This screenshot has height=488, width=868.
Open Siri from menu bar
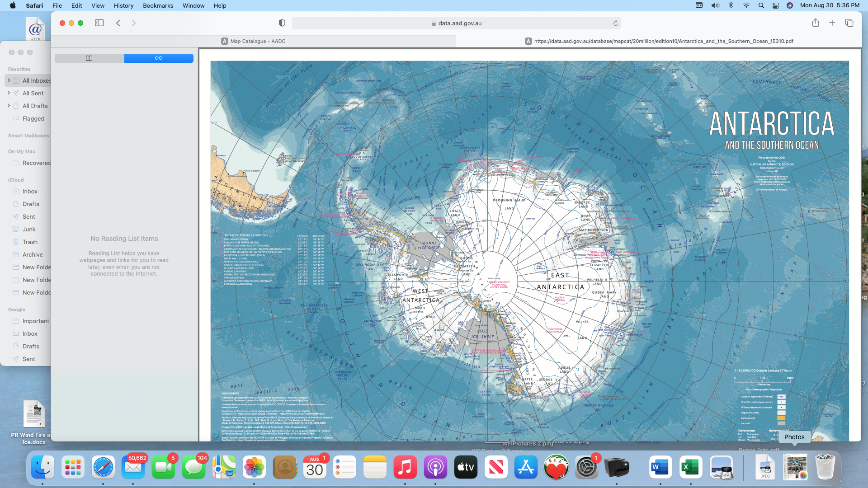pos(790,5)
